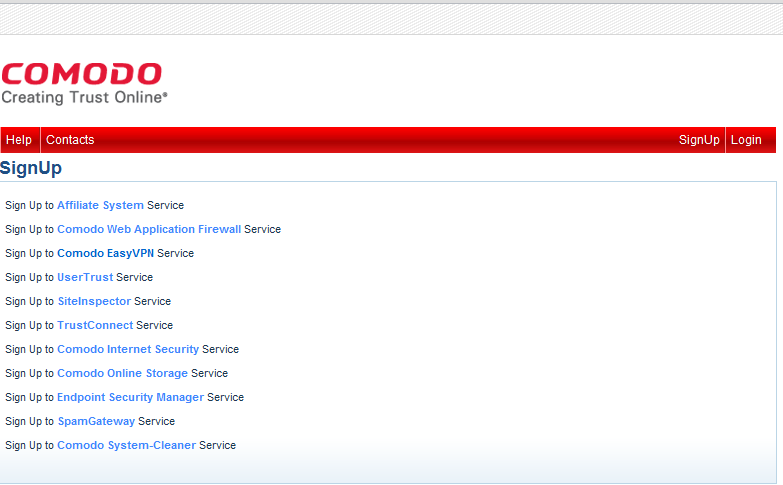Image resolution: width=783 pixels, height=485 pixels.
Task: Open the Help menu item
Action: (x=19, y=140)
